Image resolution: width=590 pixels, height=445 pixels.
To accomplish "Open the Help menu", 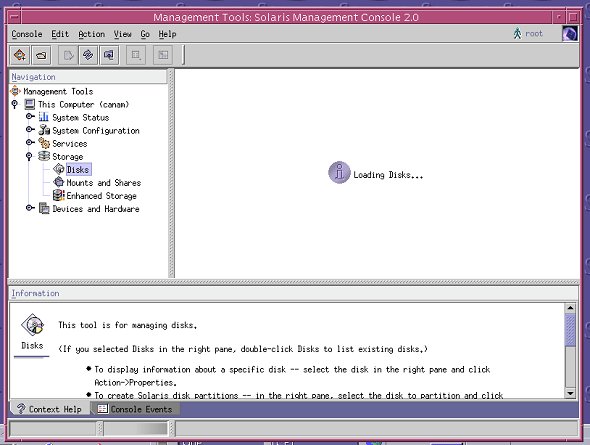I will click(167, 34).
